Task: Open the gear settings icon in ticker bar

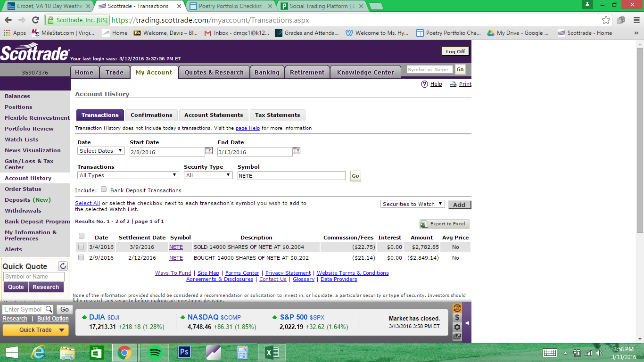Action: coord(457,327)
